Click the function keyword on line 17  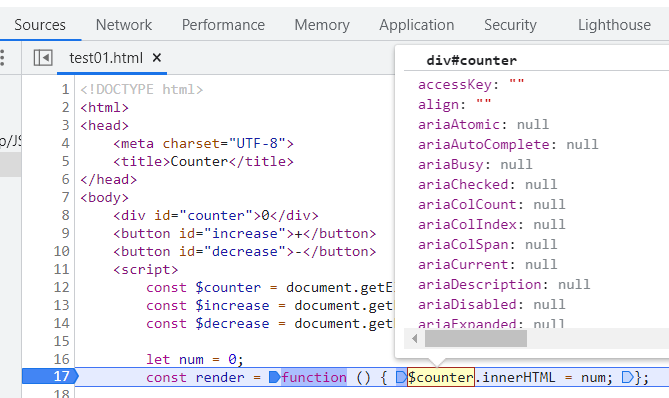(314, 377)
